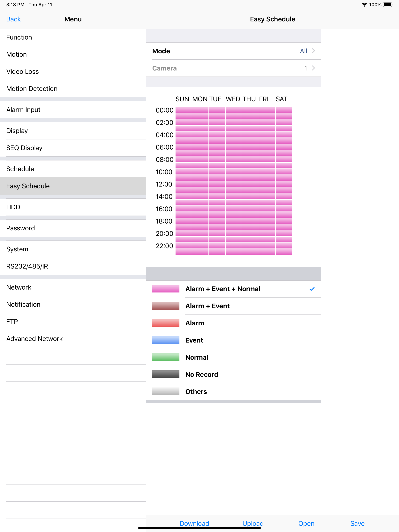Open the Schedule menu item

[20, 169]
